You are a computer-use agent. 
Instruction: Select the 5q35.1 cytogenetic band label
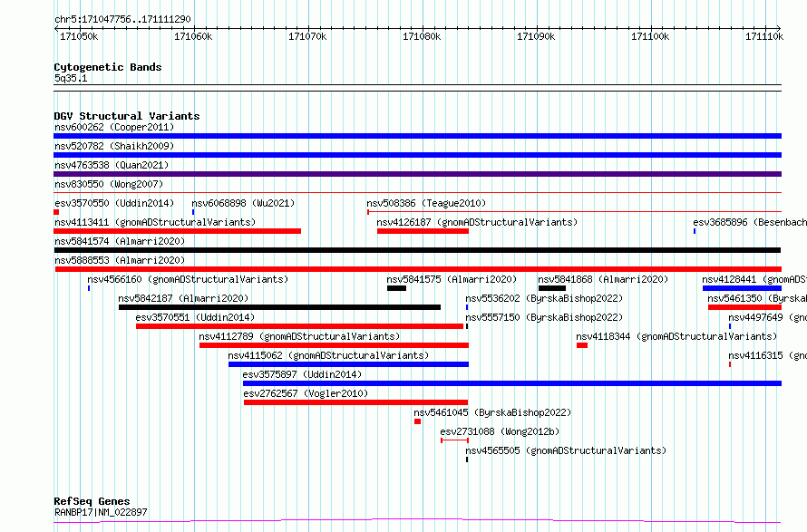coord(71,78)
